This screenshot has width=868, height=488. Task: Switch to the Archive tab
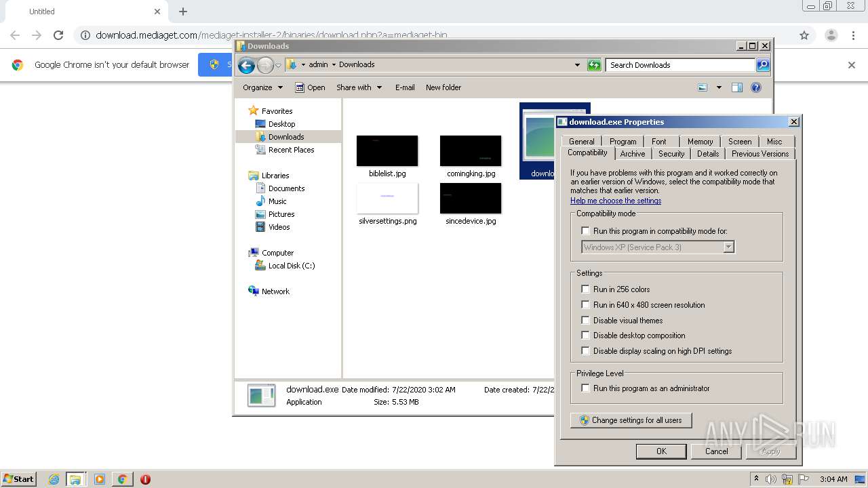633,154
